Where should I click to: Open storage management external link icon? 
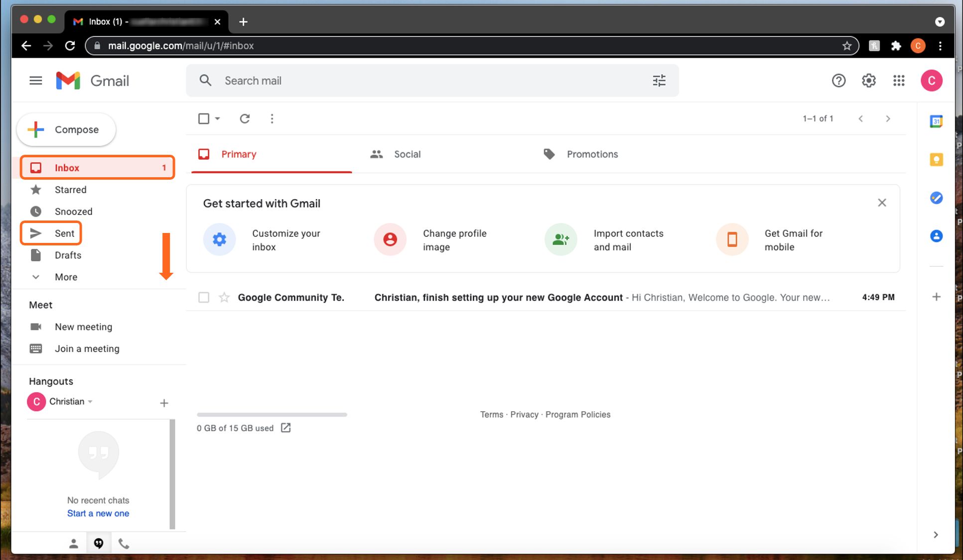pyautogui.click(x=285, y=428)
